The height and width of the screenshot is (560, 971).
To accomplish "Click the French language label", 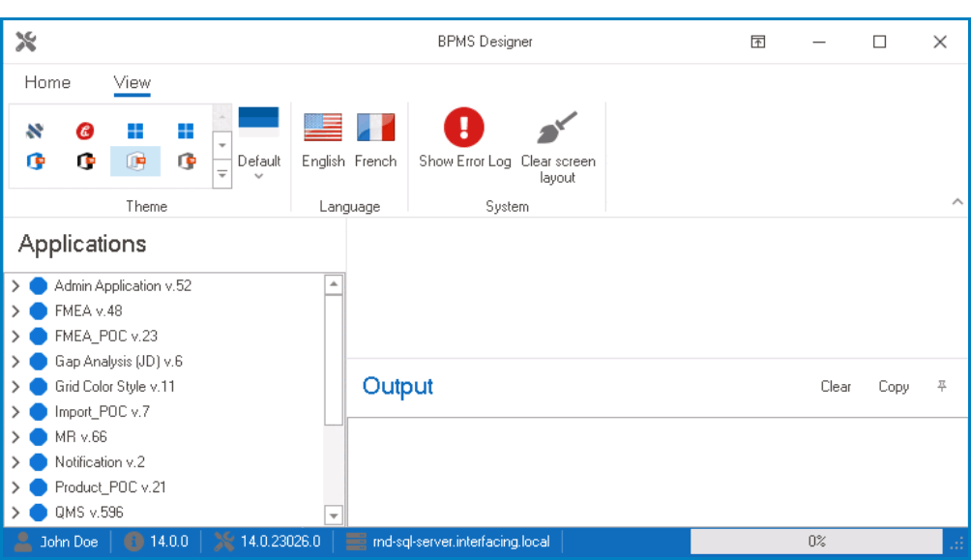I will pos(375,162).
